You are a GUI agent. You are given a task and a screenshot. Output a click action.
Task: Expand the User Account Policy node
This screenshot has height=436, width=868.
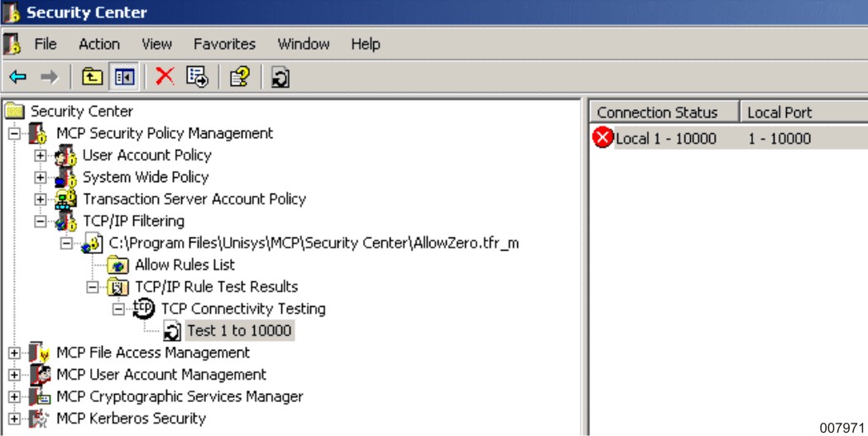pos(40,156)
